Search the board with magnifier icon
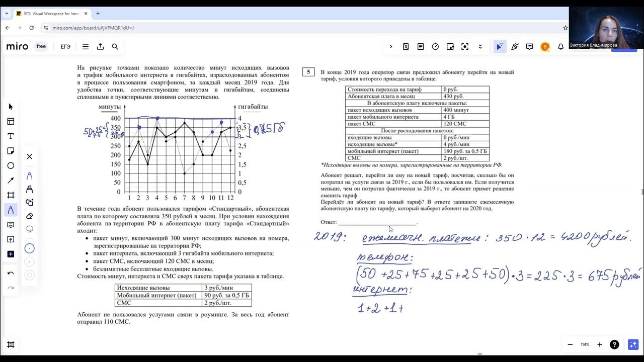Image resolution: width=644 pixels, height=362 pixels. coord(115,46)
